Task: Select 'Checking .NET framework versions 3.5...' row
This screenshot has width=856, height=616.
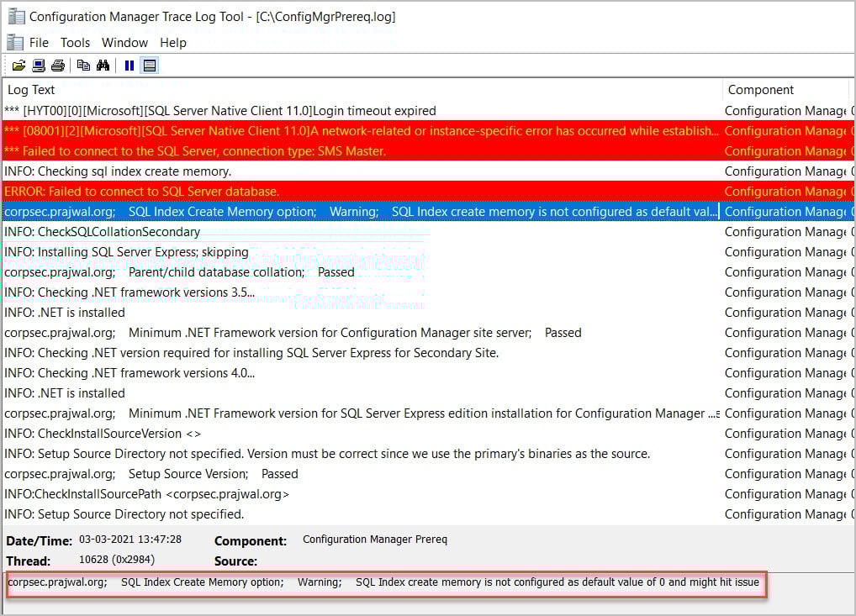Action: (428, 292)
